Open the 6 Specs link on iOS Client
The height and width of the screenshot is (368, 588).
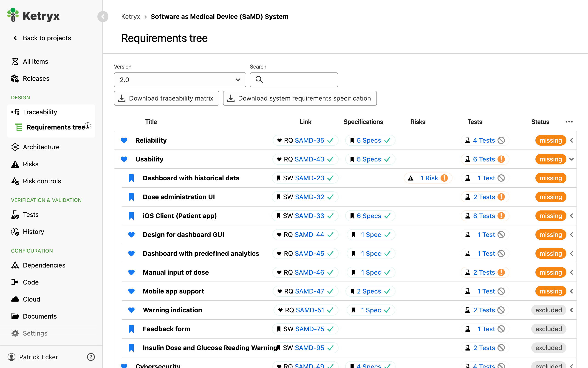(x=369, y=216)
